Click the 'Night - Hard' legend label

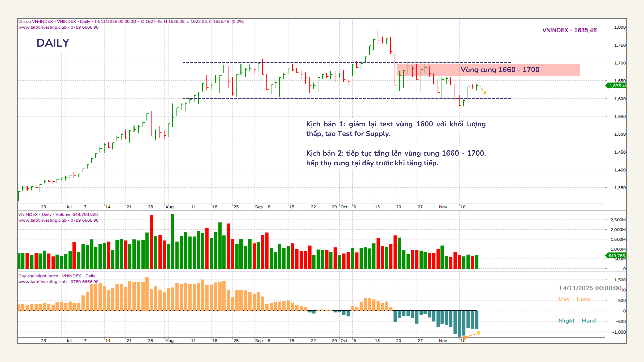coord(577,321)
